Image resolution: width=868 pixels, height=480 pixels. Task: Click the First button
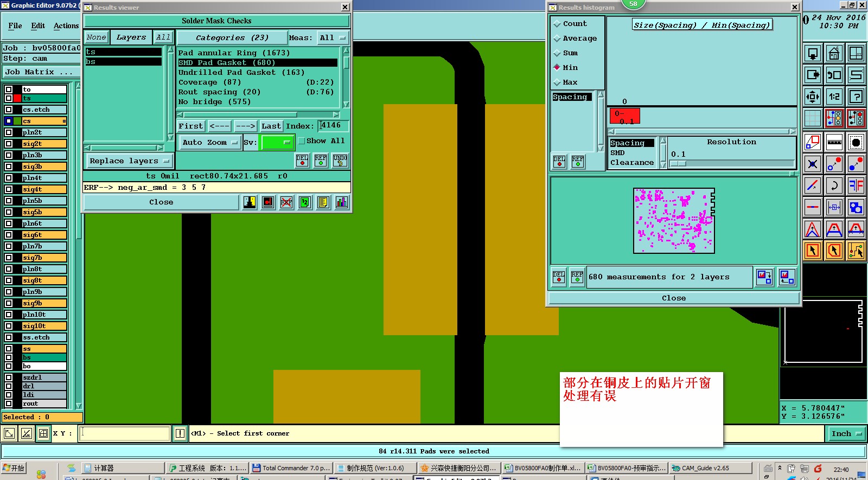(191, 126)
